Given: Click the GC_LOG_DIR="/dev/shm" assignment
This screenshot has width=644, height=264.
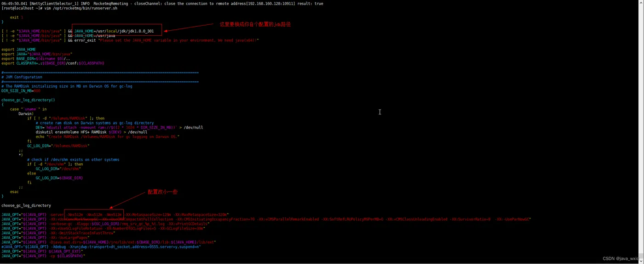Looking at the screenshot, I should [58, 169].
